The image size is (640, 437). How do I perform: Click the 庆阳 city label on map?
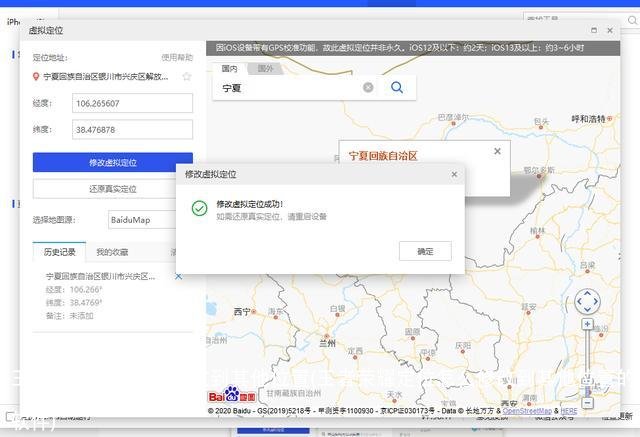pos(463,346)
